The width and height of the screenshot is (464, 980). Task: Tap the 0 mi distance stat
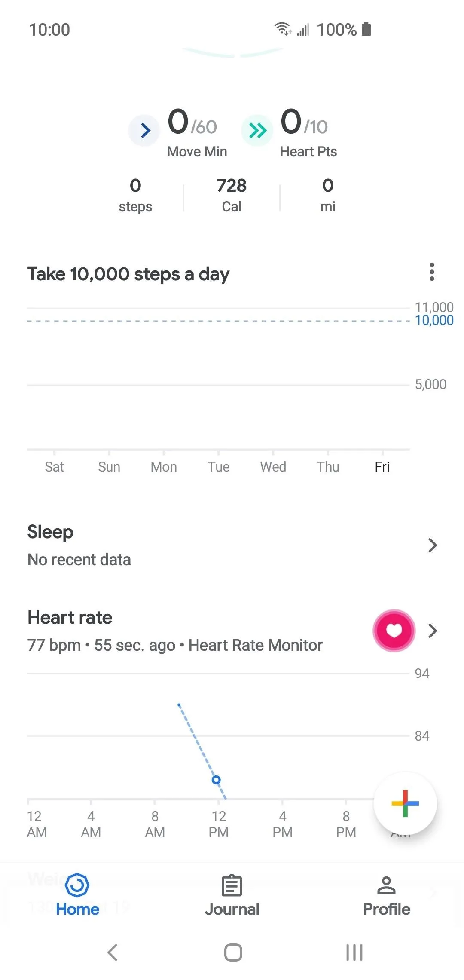pos(328,195)
